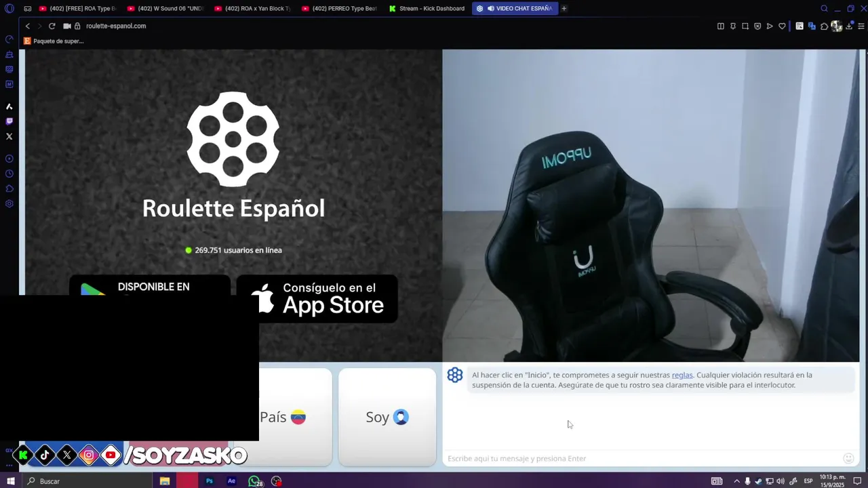The image size is (868, 488).
Task: Open the País country selector
Action: 296,417
